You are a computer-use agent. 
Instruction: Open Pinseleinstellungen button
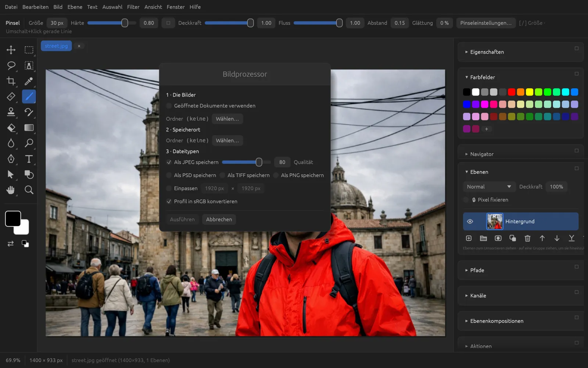point(485,23)
